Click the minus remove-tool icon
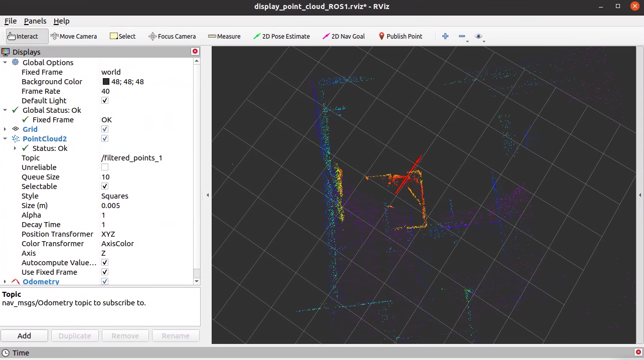The height and width of the screenshot is (360, 644). (x=462, y=36)
